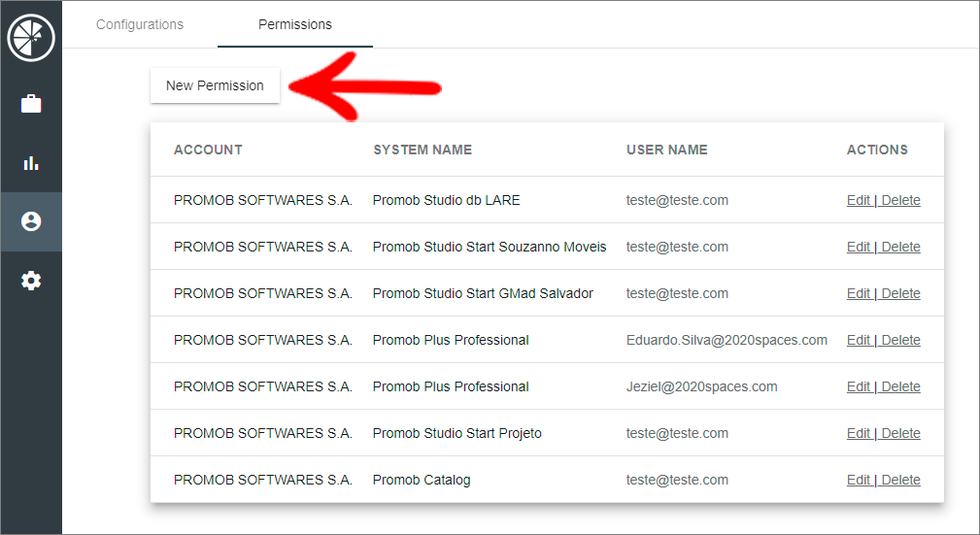The width and height of the screenshot is (980, 535).
Task: Delete the Jeziel@2020spaces.com permission
Action: [900, 386]
